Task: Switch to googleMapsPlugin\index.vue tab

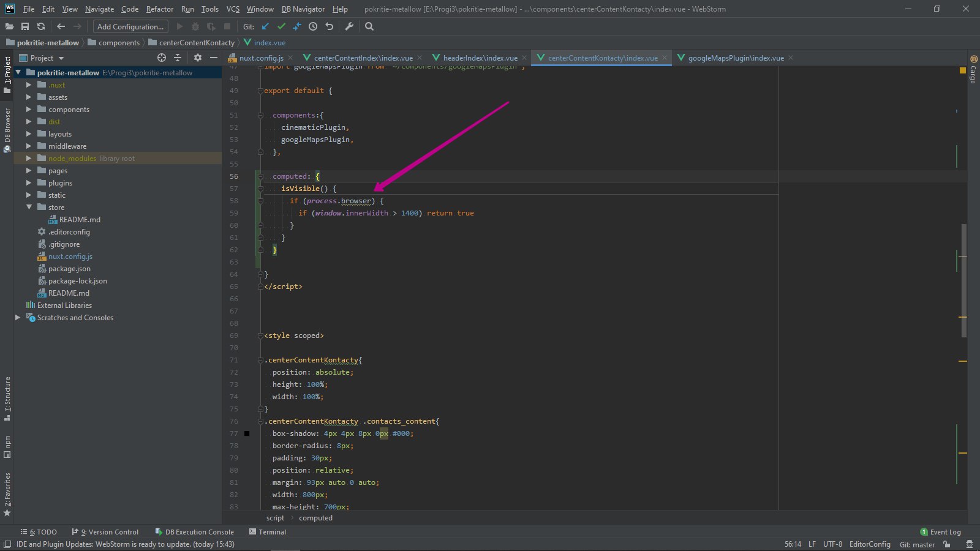Action: (736, 58)
